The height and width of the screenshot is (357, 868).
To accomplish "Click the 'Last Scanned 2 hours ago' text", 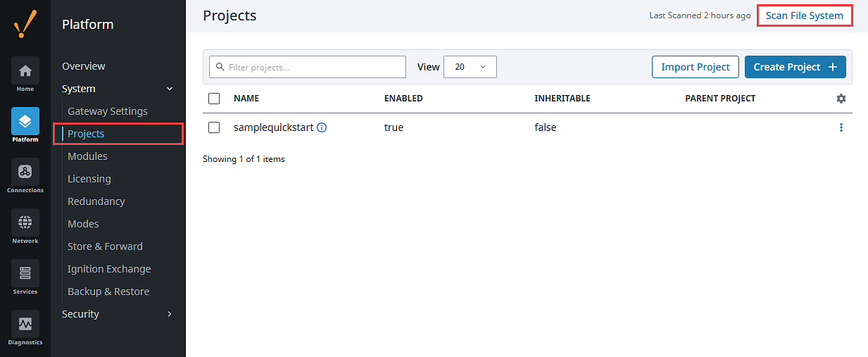I will tap(700, 15).
